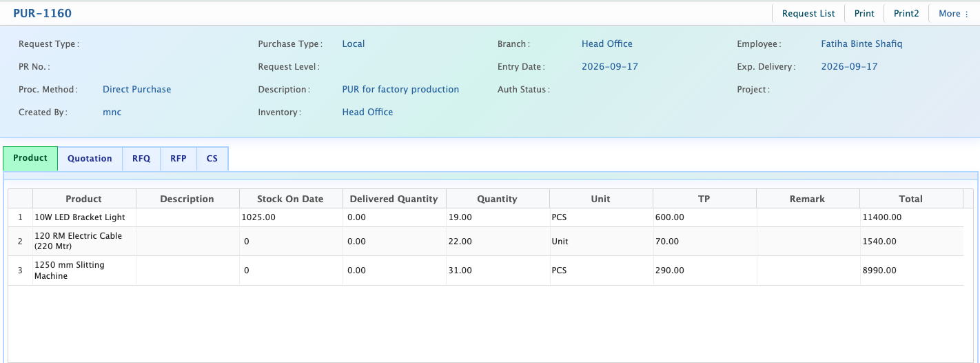980x363 pixels.
Task: Click quantity 31.00
Action: 460,271
